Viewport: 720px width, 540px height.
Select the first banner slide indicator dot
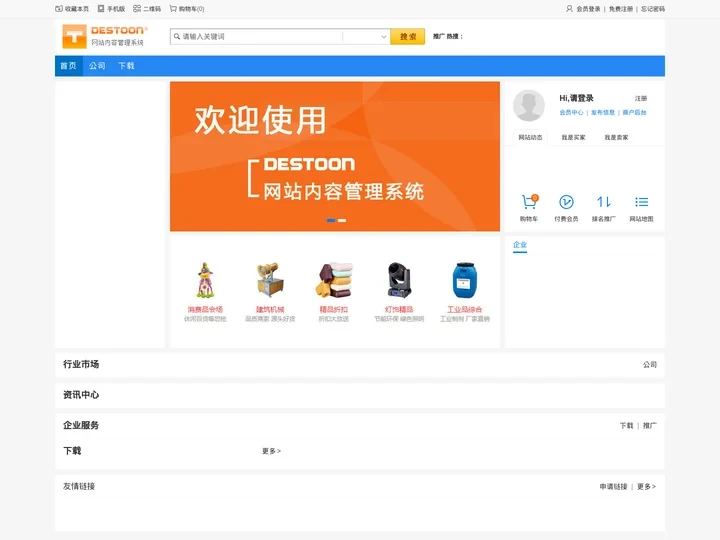point(331,220)
